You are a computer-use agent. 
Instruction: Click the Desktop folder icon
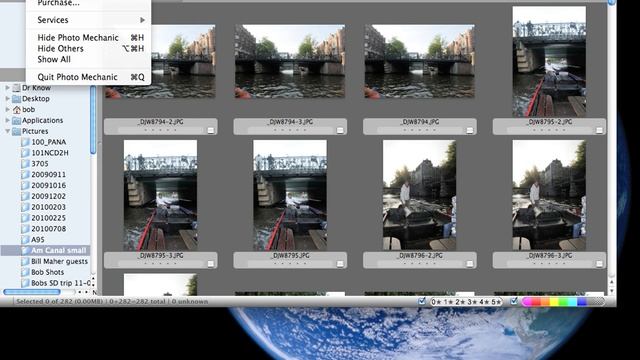click(16, 99)
